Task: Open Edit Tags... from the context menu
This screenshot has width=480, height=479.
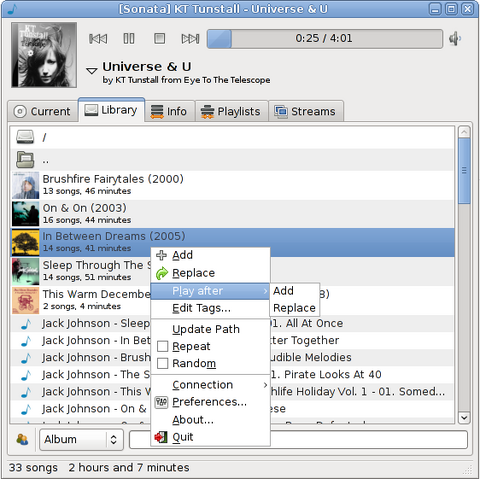Action: 210,308
